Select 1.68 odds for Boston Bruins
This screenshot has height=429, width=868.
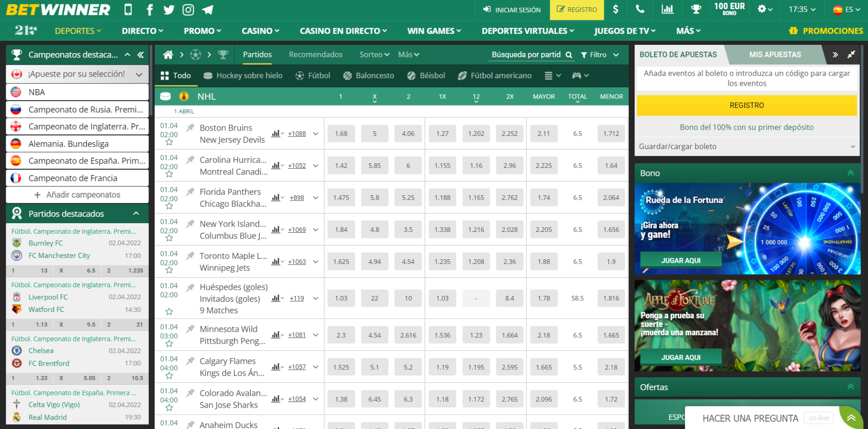click(341, 134)
